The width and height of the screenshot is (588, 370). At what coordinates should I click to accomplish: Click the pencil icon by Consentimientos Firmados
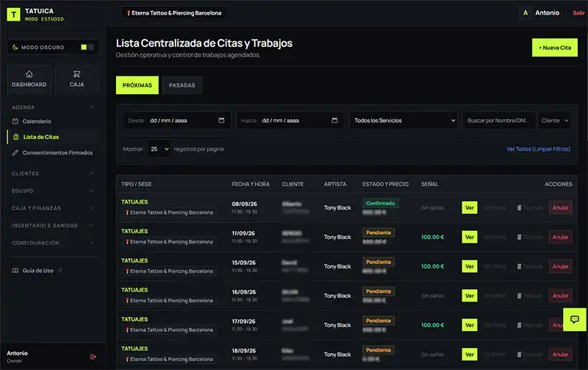click(15, 153)
